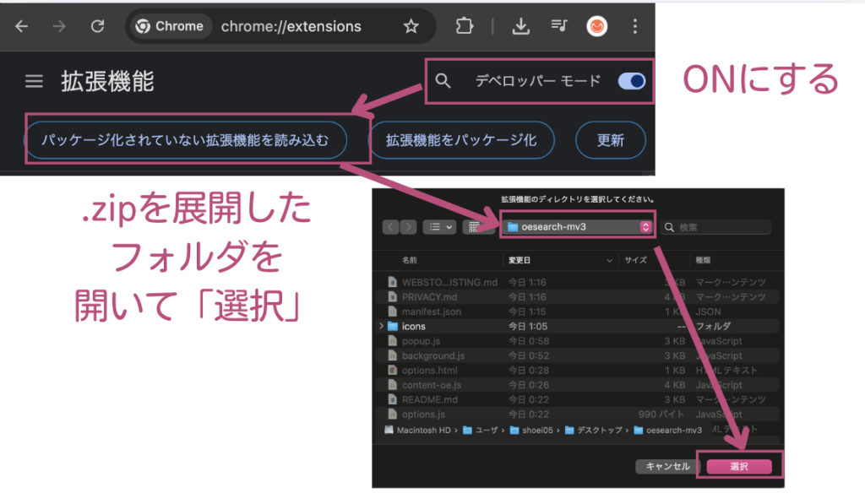The height and width of the screenshot is (504, 865).
Task: Click the 拡張機能をパッケージ化 button
Action: click(461, 140)
